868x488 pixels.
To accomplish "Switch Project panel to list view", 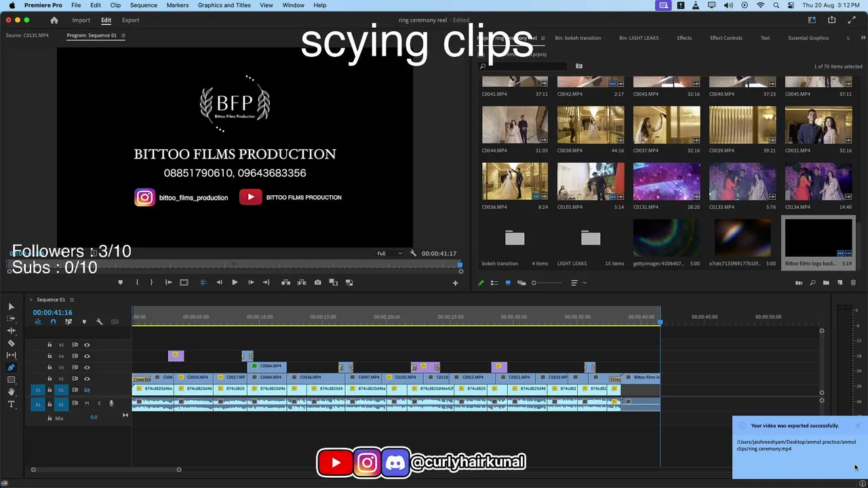I will (x=494, y=283).
